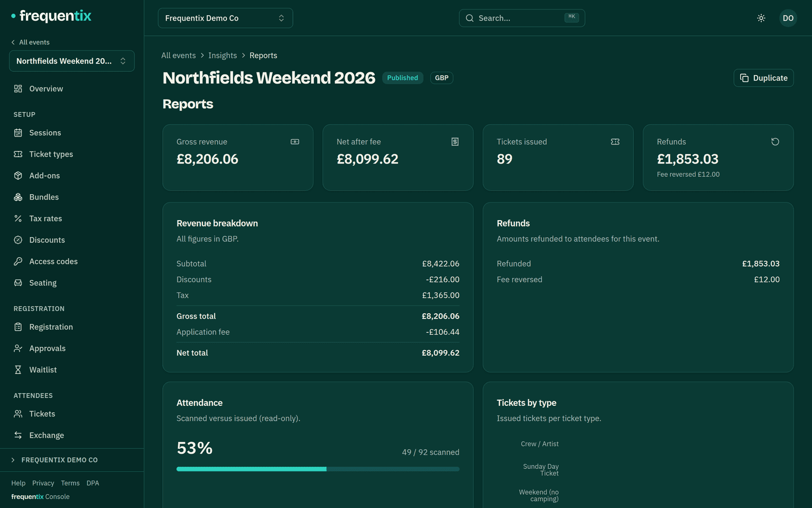
Task: Click the Discounts badge icon
Action: click(18, 240)
